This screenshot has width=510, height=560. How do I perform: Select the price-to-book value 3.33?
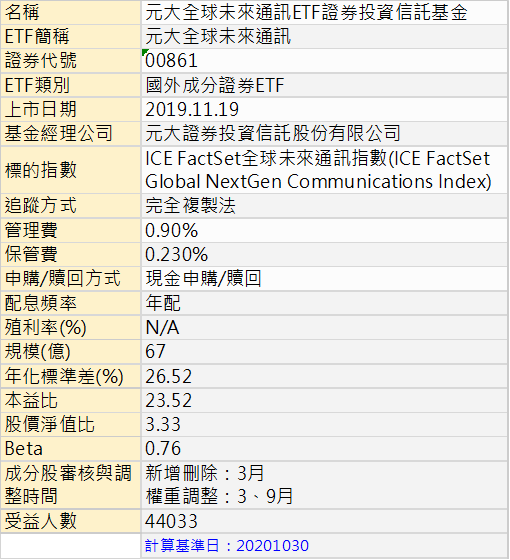pyautogui.click(x=163, y=425)
